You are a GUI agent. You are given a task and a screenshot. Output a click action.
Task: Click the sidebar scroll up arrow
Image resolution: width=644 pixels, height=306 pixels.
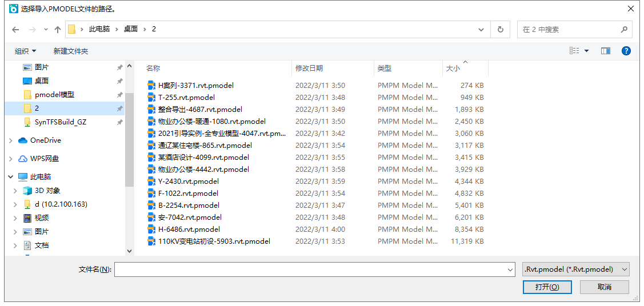pyautogui.click(x=129, y=66)
